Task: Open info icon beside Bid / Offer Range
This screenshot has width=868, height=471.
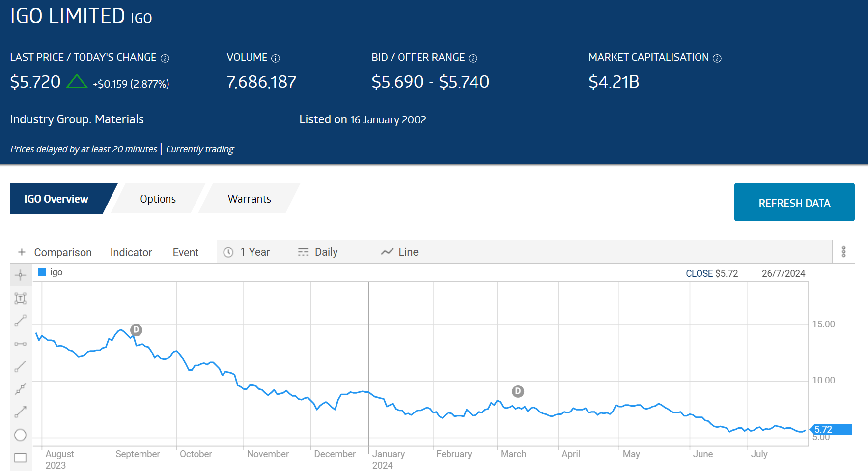Action: pyautogui.click(x=473, y=58)
